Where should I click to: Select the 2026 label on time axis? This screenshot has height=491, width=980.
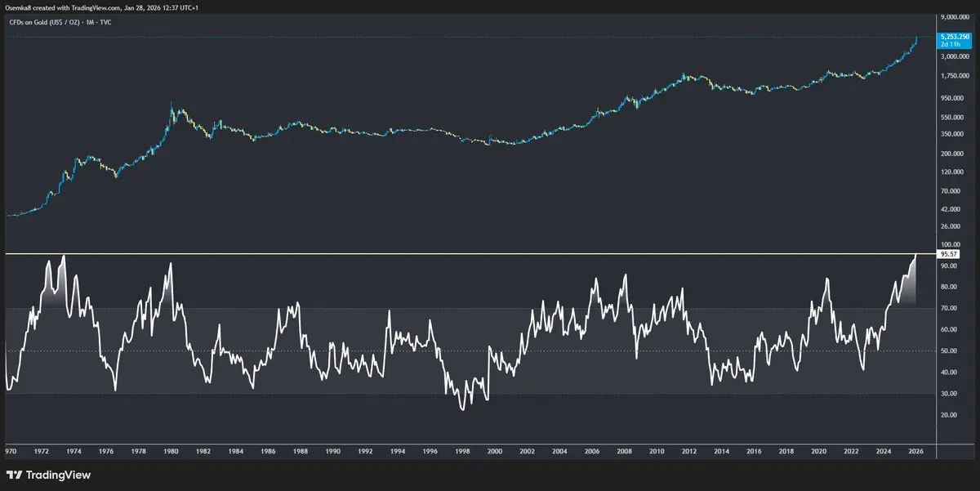click(915, 450)
